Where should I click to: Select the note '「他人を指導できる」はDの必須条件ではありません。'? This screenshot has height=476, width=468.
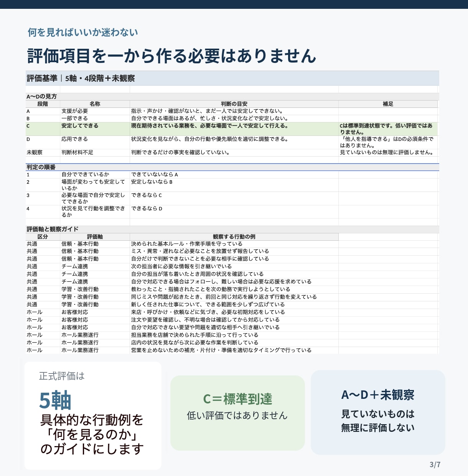(x=387, y=142)
